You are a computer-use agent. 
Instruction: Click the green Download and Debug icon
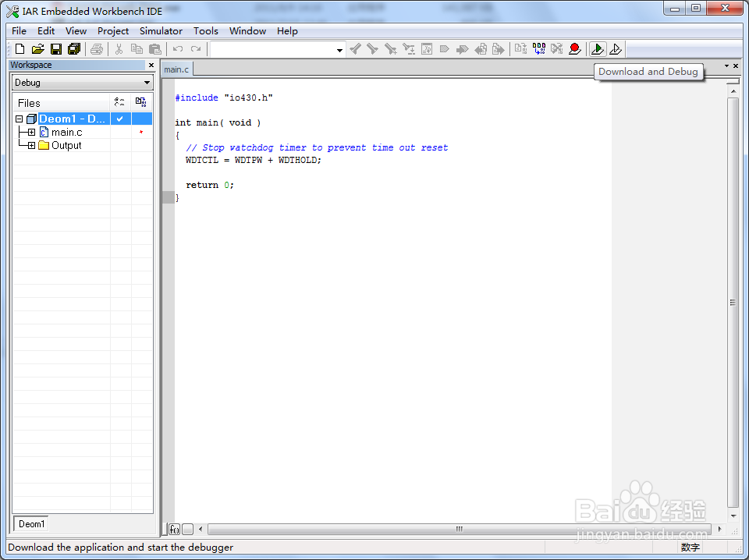pyautogui.click(x=598, y=48)
